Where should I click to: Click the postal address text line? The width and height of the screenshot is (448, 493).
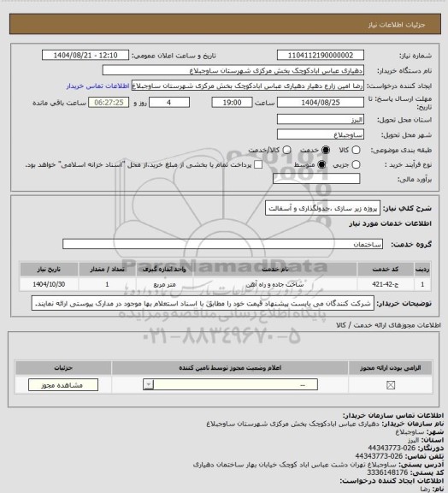coord(318,464)
